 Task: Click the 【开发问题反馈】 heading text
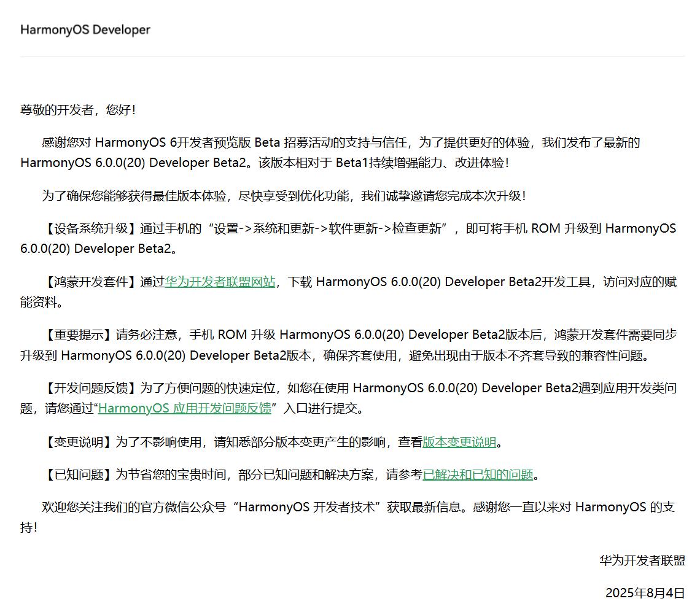pos(91,388)
